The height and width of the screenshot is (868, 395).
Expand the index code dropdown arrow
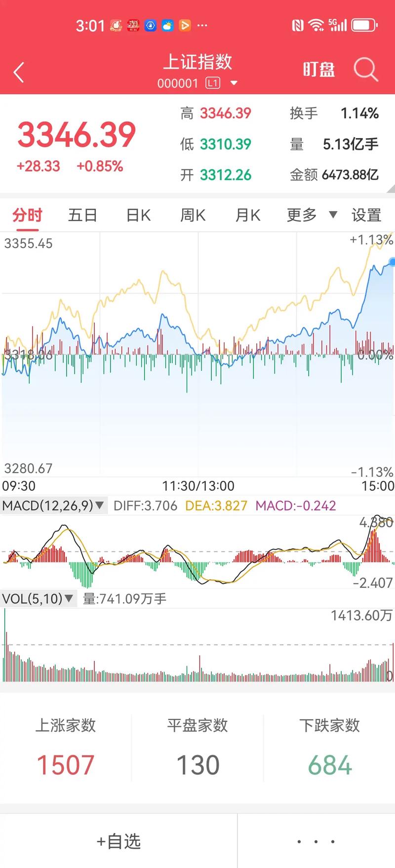234,83
